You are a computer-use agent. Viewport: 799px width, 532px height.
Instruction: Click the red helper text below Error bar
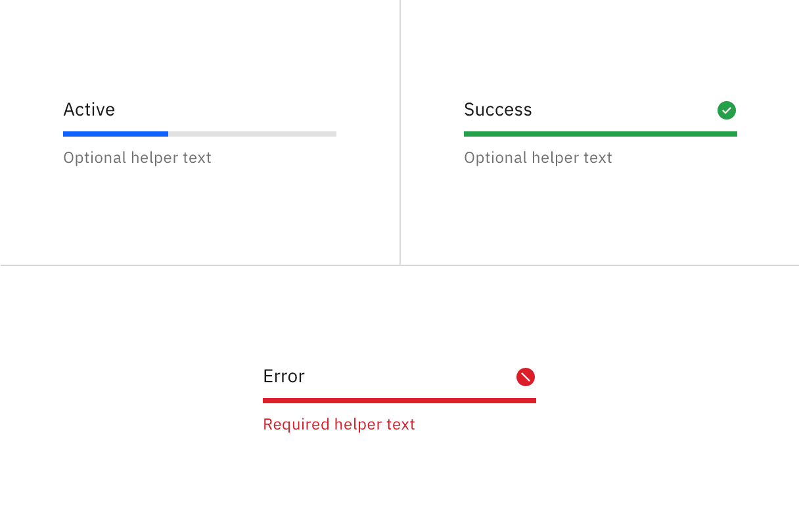[x=338, y=424]
